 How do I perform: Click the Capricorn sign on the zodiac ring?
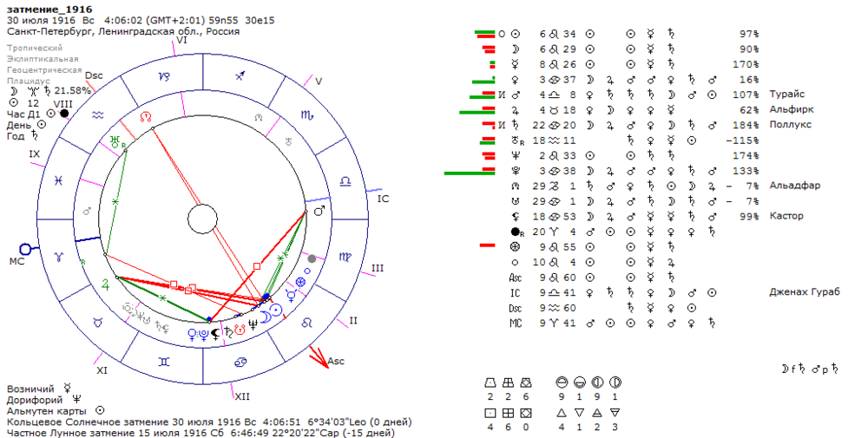click(x=164, y=77)
